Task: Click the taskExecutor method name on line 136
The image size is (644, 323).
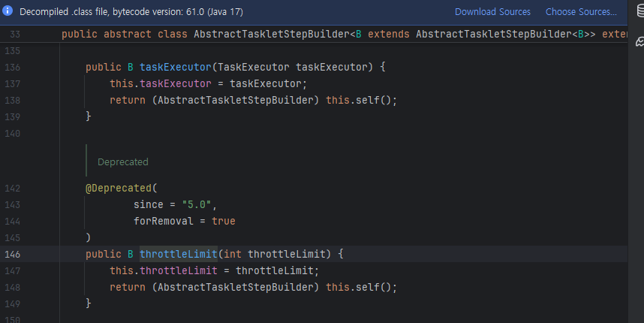Action: (176, 67)
